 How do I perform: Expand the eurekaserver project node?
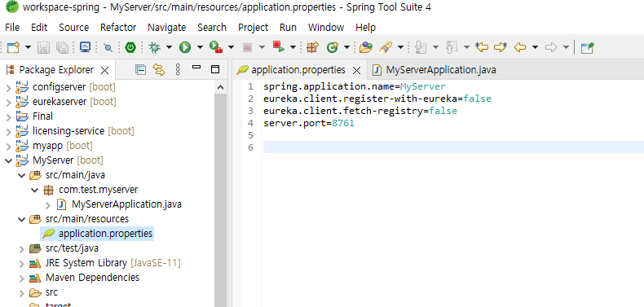pyautogui.click(x=8, y=102)
